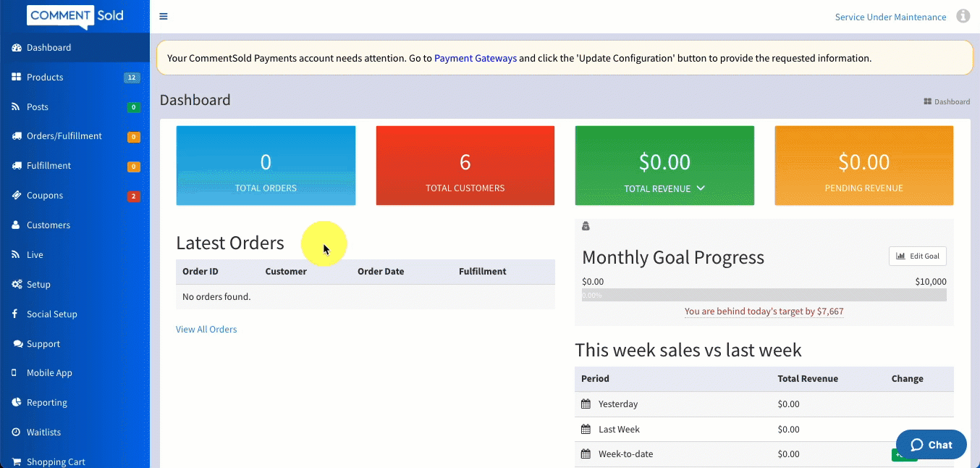Open Products in the sidebar menu
Viewport: 980px width, 468px height.
[75, 78]
